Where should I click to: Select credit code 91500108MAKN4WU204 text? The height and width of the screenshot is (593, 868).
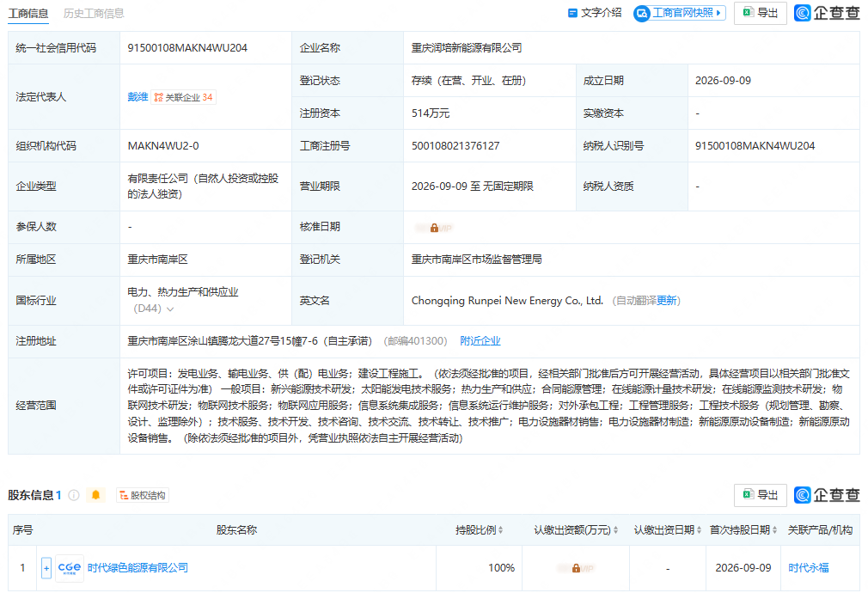(x=187, y=48)
